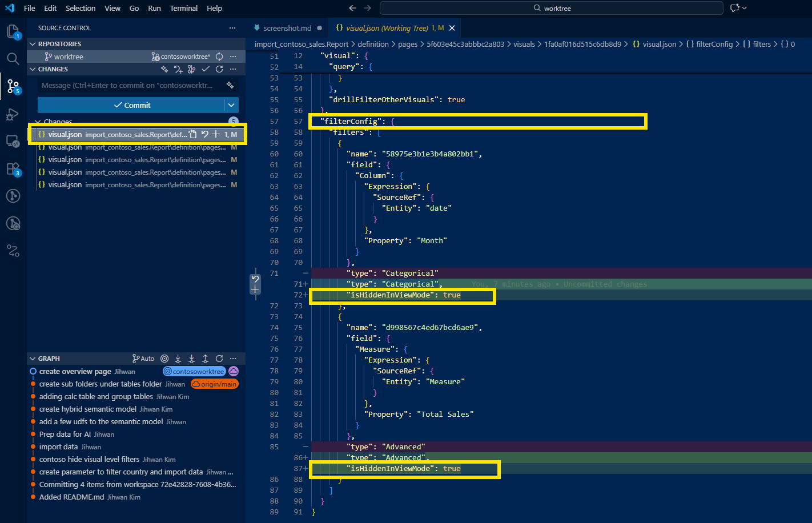Open the Explorer view in activity bar
812x523 pixels.
(x=13, y=32)
